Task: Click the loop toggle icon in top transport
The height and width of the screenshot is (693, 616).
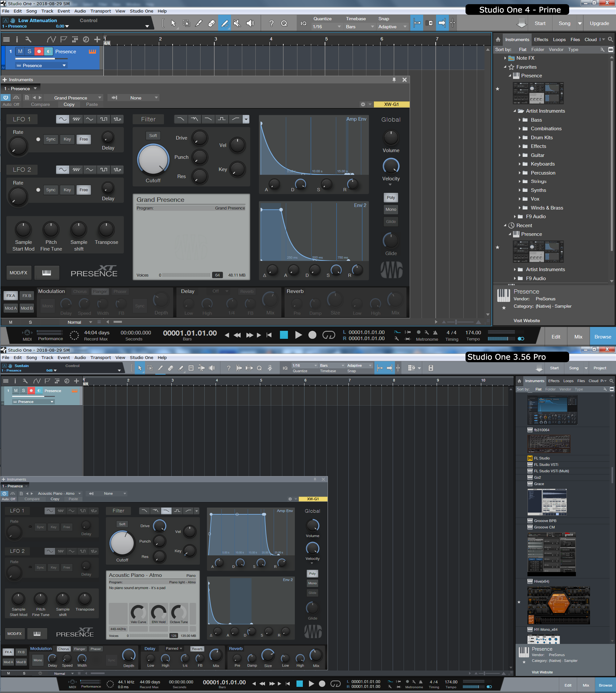Action: click(329, 335)
